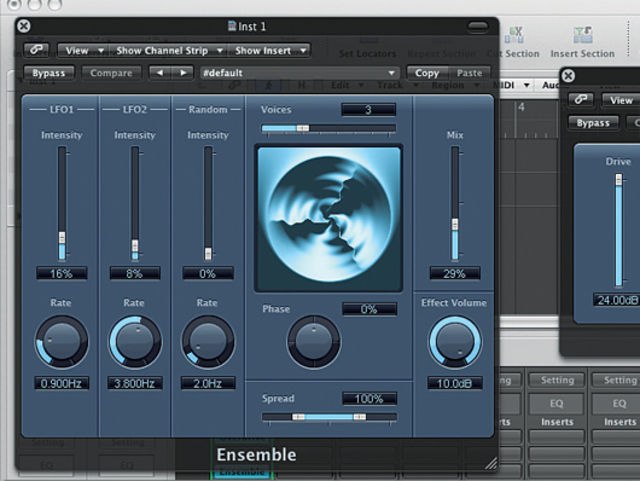Screen dimensions: 640x481
Task: Click the LFO2 Intensity slider handle
Action: pos(135,246)
